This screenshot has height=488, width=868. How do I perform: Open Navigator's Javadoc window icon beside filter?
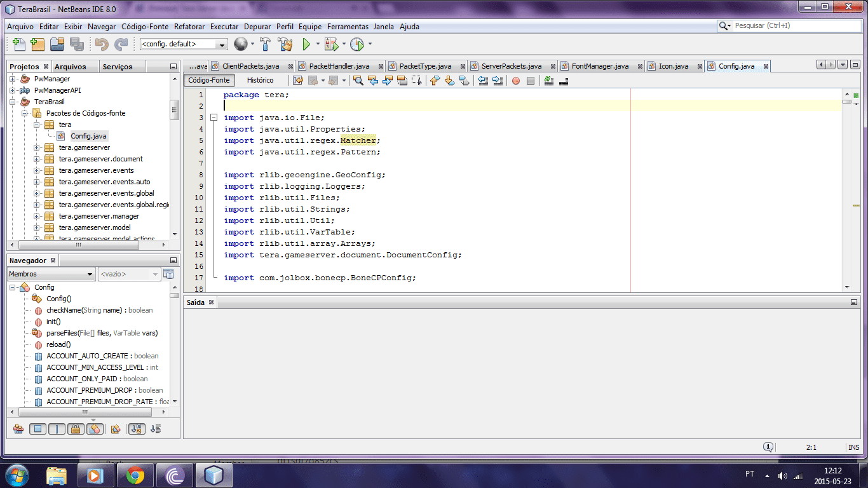pyautogui.click(x=168, y=274)
